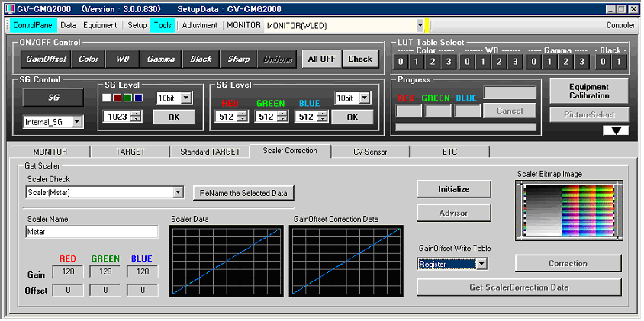The image size is (644, 321).
Task: Expand the MONITOR(WLED) dropdown
Action: (x=420, y=25)
